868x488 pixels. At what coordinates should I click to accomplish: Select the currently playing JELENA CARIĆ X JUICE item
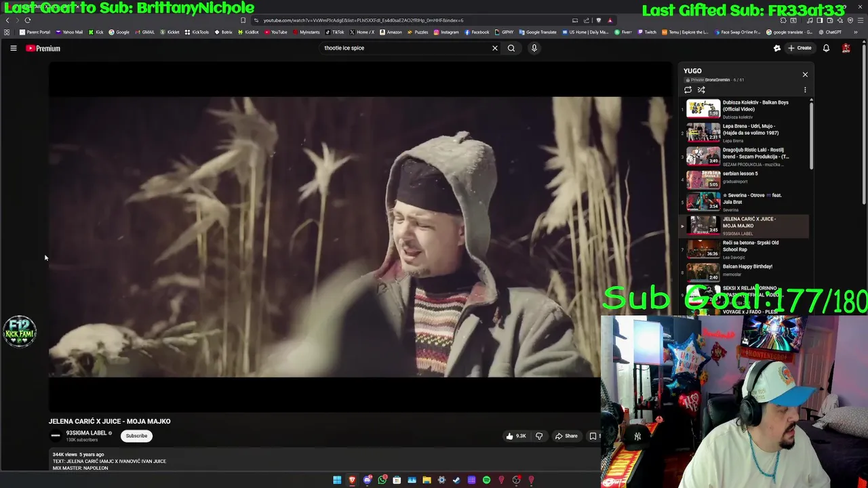[745, 226]
